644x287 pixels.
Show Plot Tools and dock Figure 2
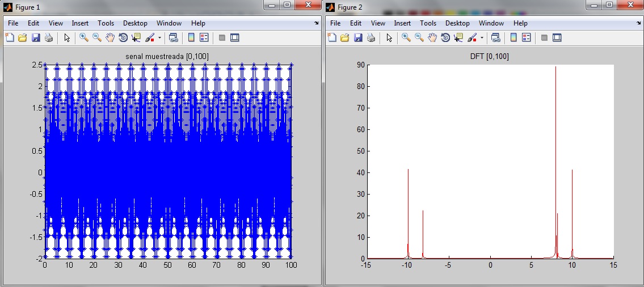tap(557, 38)
